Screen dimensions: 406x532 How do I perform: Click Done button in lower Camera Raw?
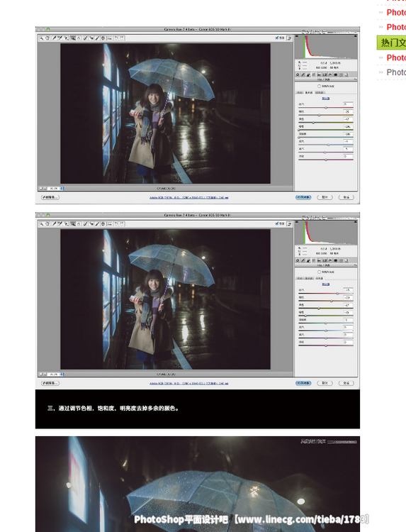[346, 383]
